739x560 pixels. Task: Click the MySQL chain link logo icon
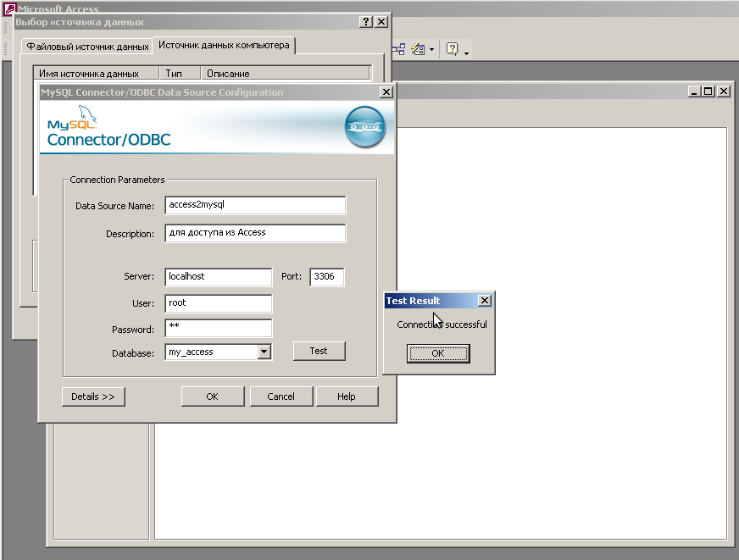click(x=364, y=127)
